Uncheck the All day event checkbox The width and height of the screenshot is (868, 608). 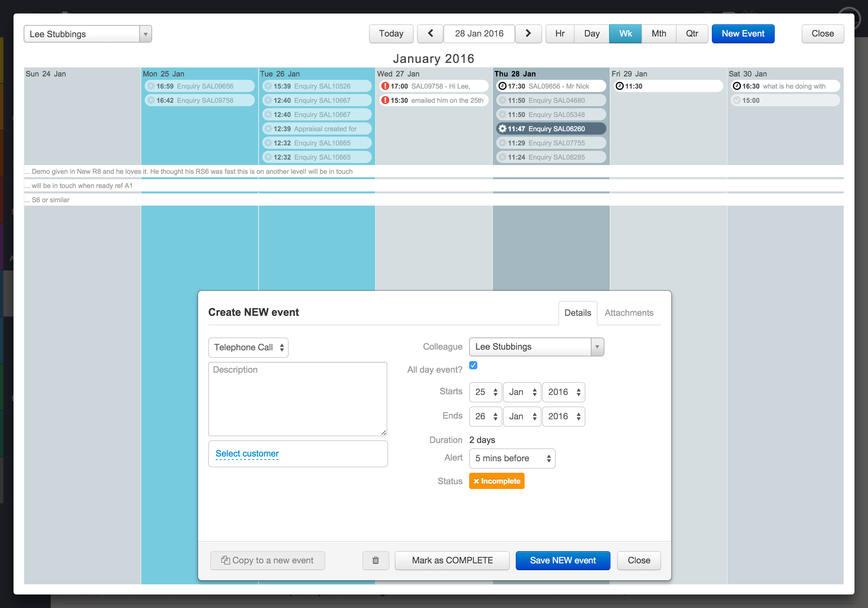473,365
